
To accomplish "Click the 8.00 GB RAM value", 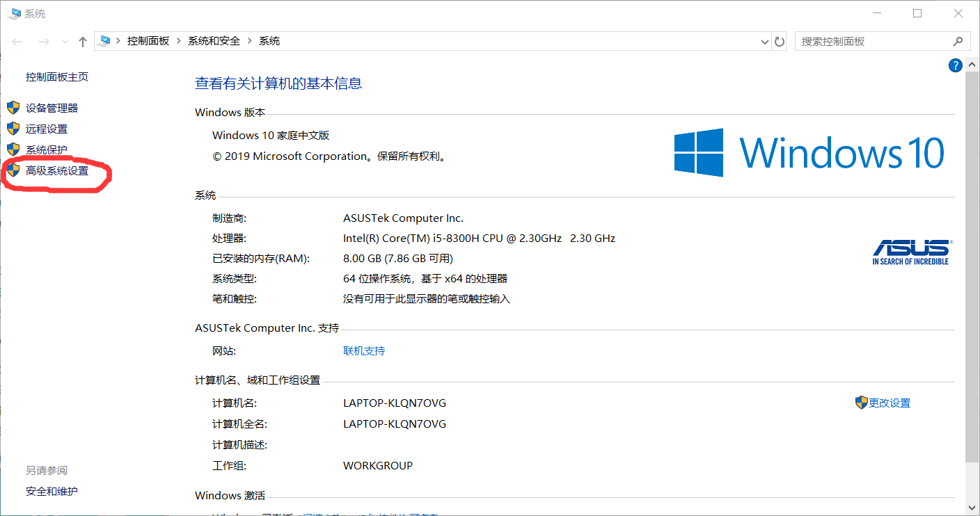I will pos(398,258).
